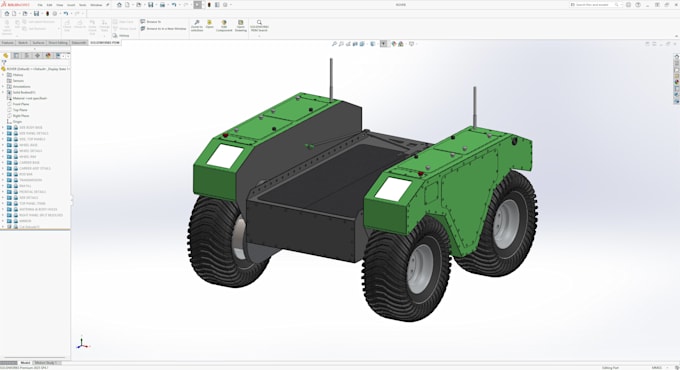Switch to the Sketch tab

23,43
